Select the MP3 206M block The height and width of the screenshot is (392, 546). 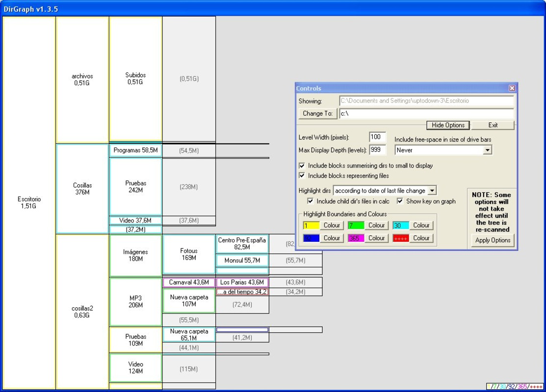point(135,301)
